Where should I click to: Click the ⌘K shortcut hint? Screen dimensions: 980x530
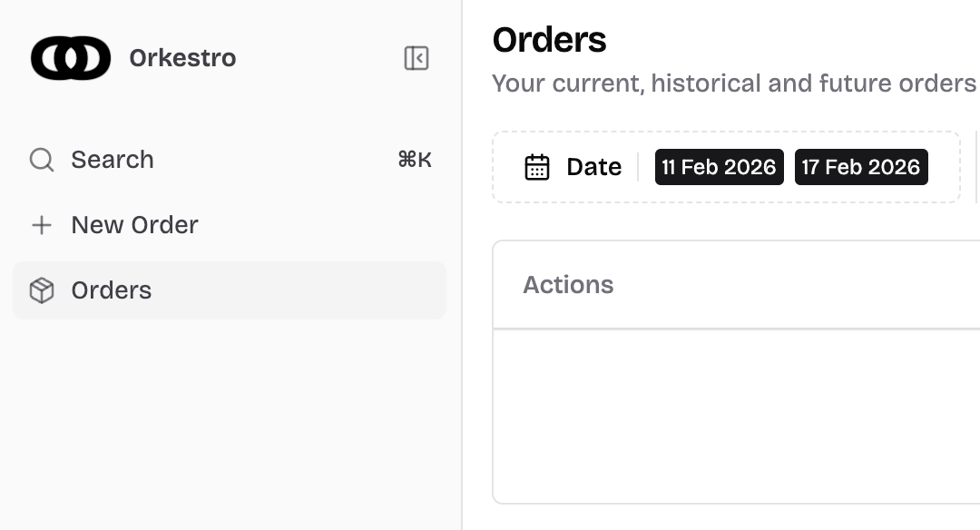415,160
